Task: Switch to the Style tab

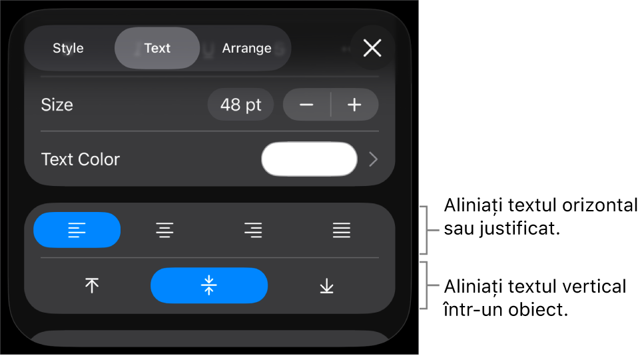Action: tap(68, 48)
